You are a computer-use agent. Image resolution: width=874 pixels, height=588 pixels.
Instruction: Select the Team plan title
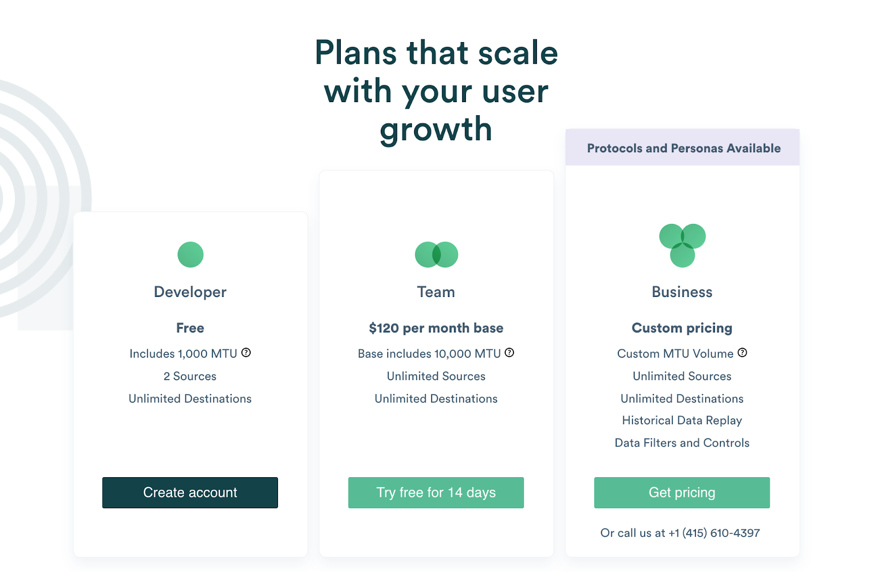[436, 292]
